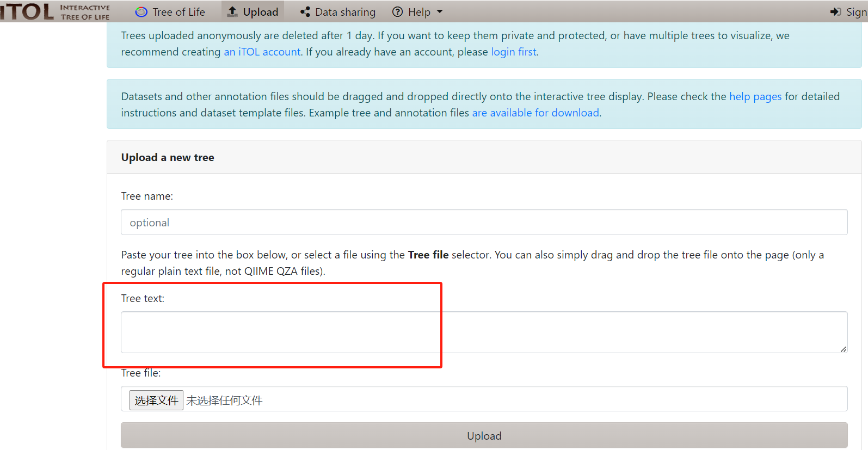Open the Upload tab in the navbar
Screen dimensions: 868x450
click(253, 12)
